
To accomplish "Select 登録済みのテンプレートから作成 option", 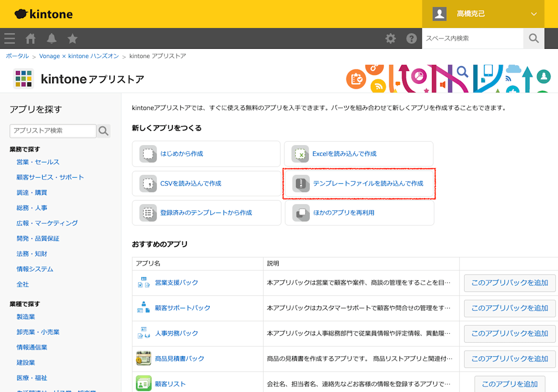I will (x=206, y=213).
